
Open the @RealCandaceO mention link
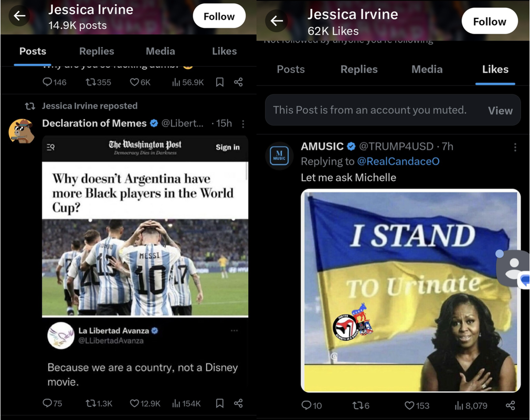398,161
